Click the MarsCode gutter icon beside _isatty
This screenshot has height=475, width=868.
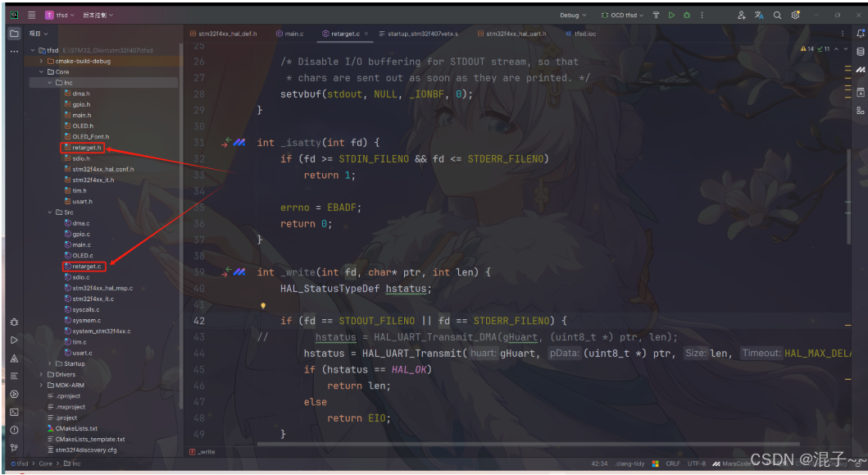tap(239, 143)
